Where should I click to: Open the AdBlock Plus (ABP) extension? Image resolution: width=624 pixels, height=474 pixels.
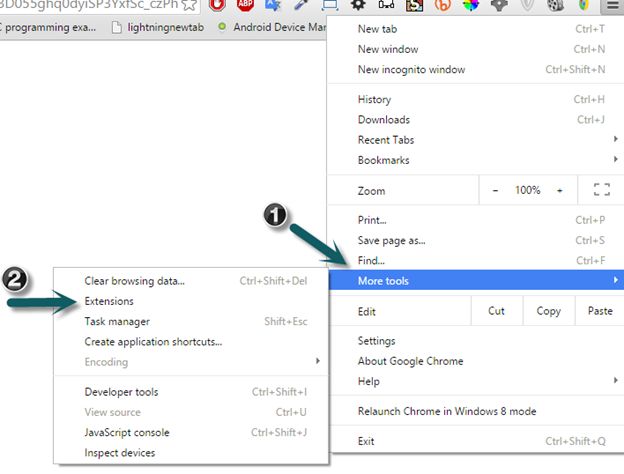pyautogui.click(x=246, y=5)
